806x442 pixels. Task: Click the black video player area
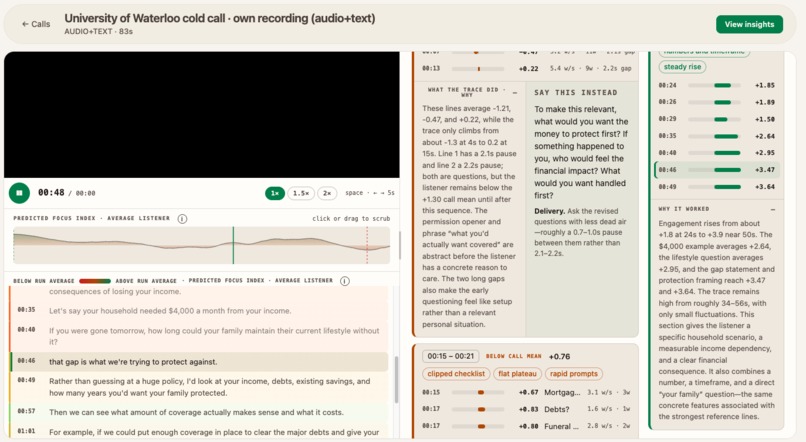[x=202, y=115]
